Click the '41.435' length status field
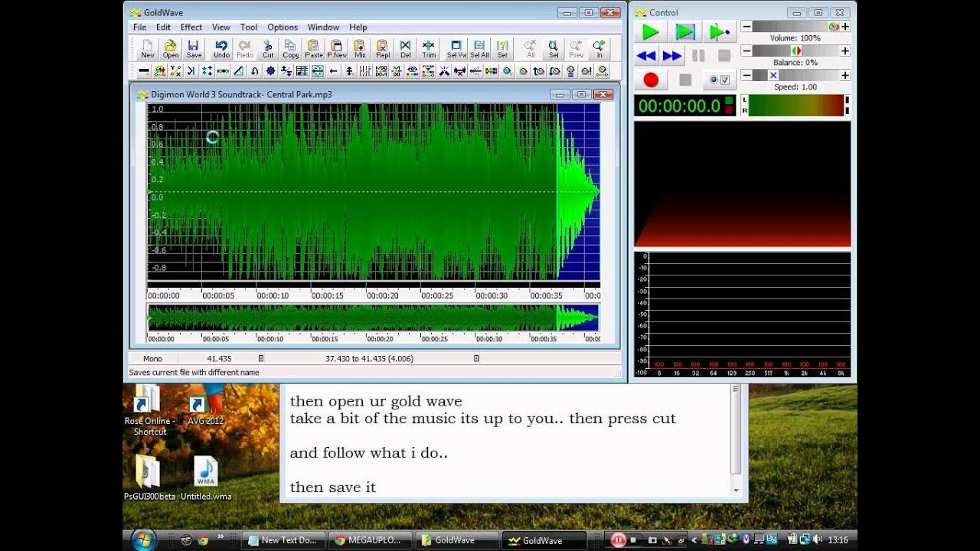The image size is (980, 551). [x=219, y=358]
